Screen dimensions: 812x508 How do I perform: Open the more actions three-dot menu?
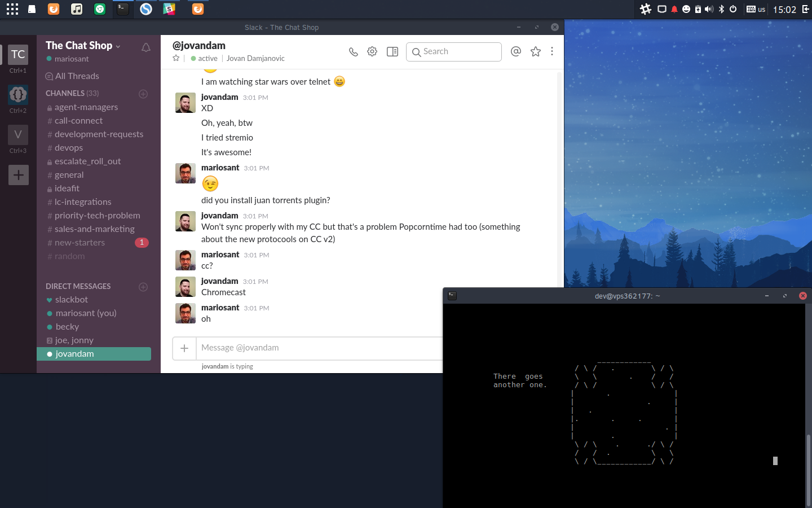point(552,51)
